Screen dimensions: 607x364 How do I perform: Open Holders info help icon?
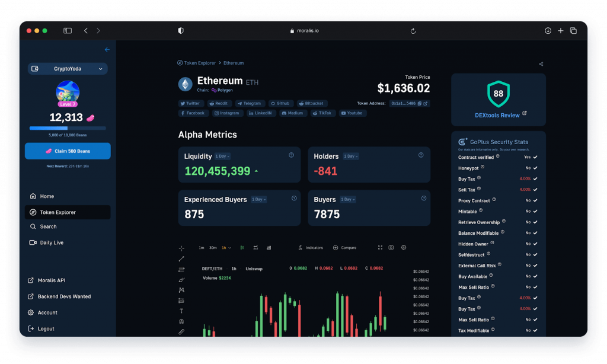[x=421, y=155]
